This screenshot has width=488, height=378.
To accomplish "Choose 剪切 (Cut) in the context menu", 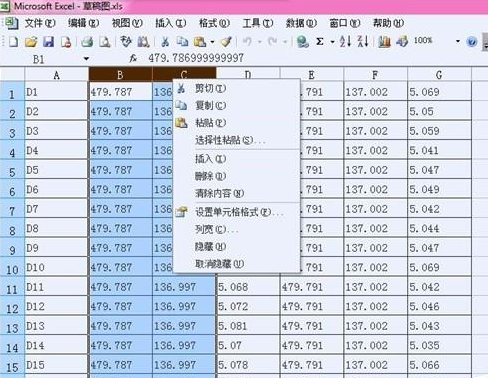I will (237, 88).
